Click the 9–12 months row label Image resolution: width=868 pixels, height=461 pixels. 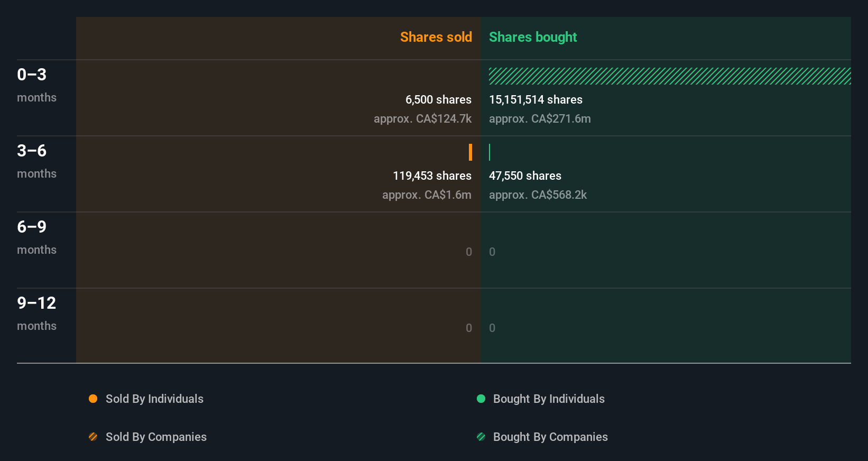point(36,314)
